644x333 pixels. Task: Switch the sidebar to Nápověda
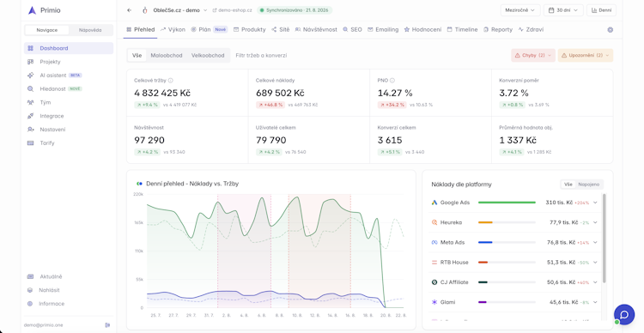click(90, 30)
